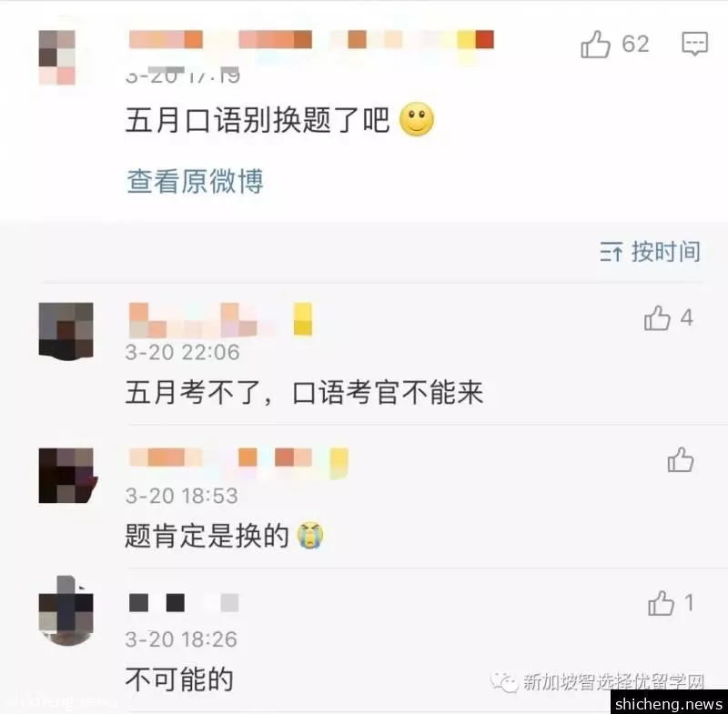Viewport: 728px width, 714px height.
Task: Select comment 五月考不了，口语考官不能来
Action: [x=305, y=393]
